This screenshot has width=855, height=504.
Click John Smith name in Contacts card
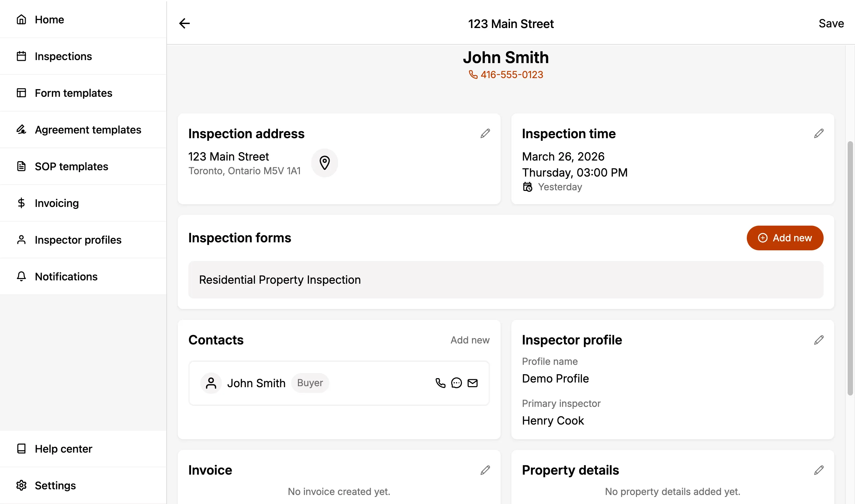(x=256, y=383)
